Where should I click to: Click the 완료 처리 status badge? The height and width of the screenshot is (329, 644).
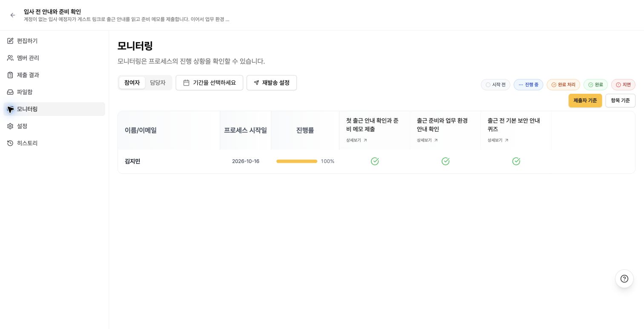[563, 85]
